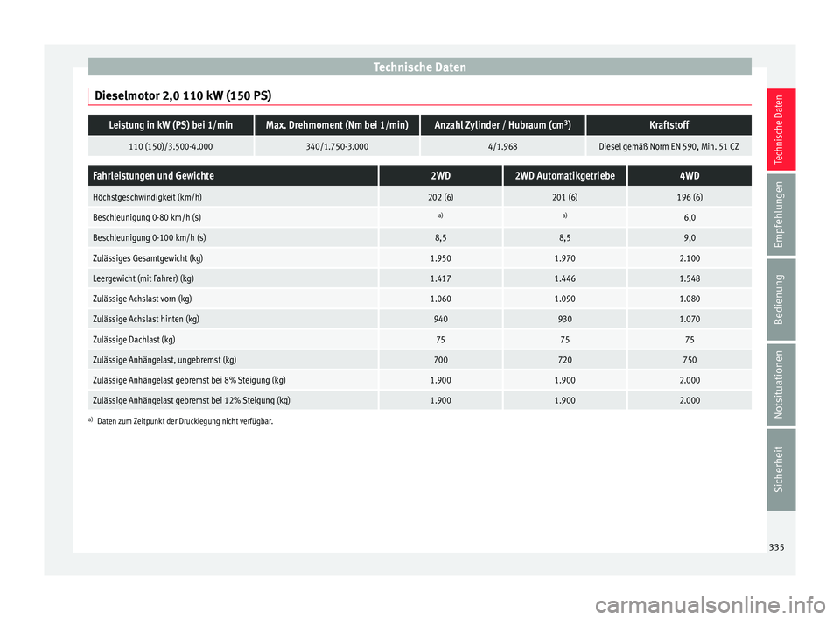Viewport: 840px width, 620px height.
Task: Select the Zulässige Dachlast (kg) label
Action: (134, 340)
